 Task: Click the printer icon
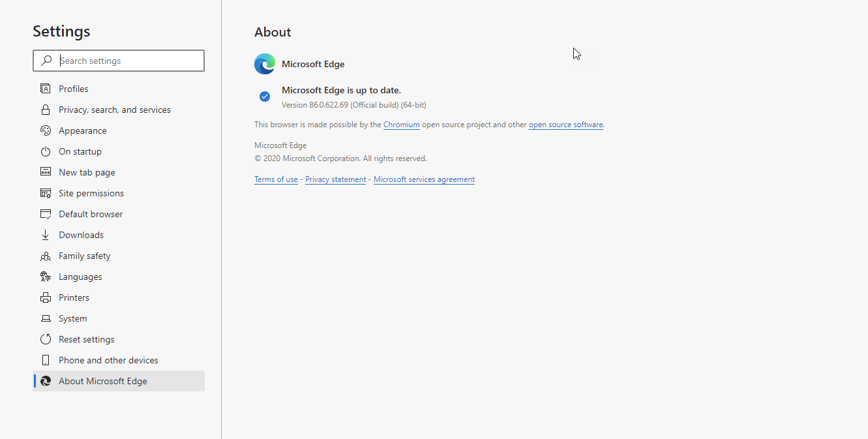[46, 297]
